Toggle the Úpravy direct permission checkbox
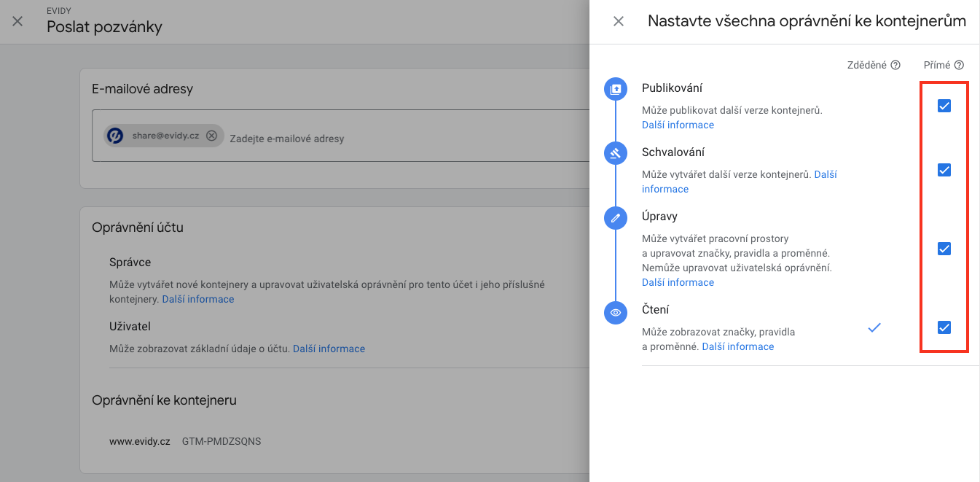 point(944,249)
